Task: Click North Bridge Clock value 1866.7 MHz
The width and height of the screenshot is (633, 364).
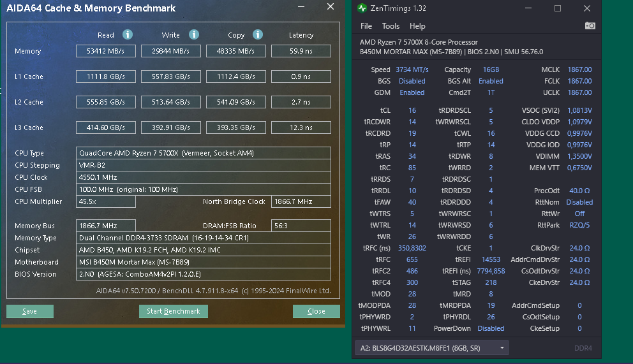Action: [x=301, y=201]
